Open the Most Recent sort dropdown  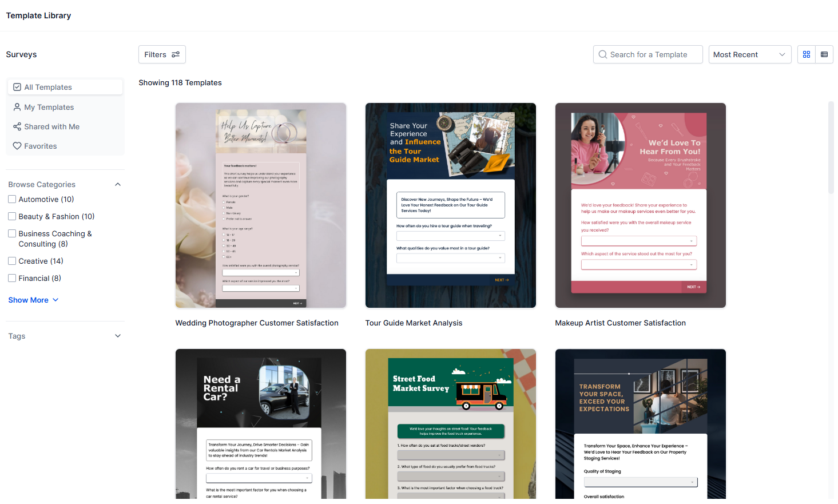click(750, 54)
